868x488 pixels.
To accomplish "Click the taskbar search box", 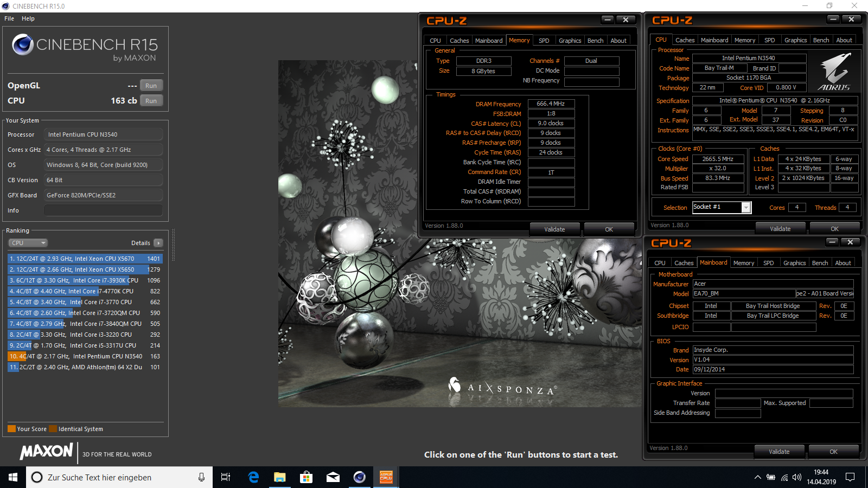I will [119, 477].
